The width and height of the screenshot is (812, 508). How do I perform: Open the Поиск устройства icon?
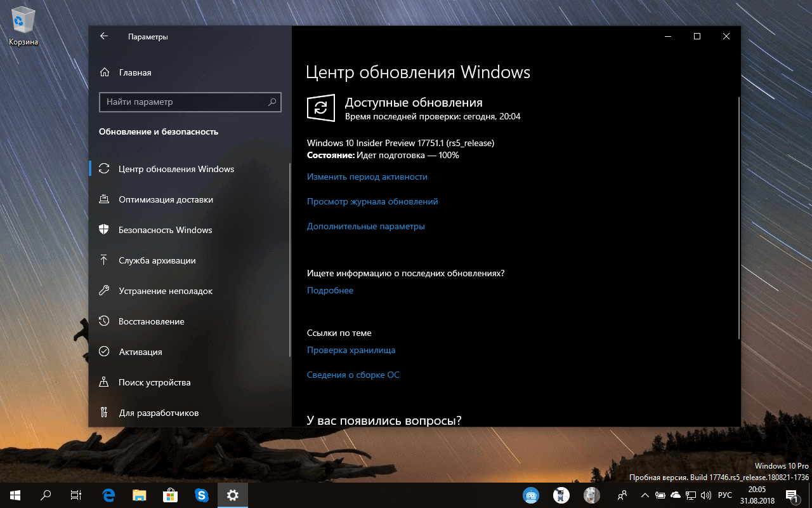coord(104,382)
